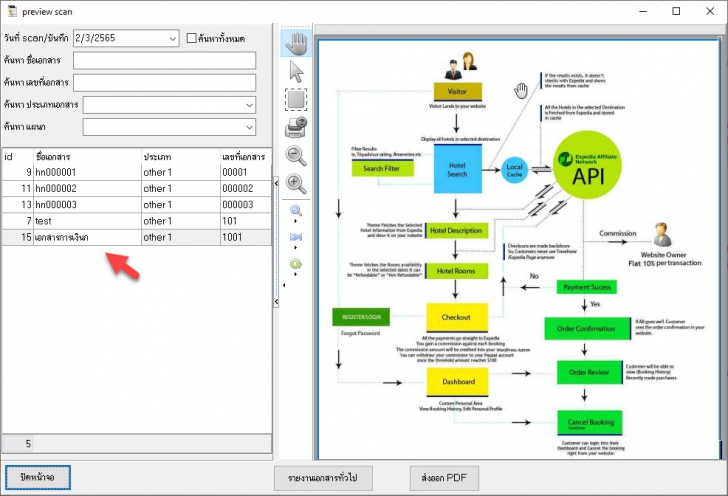Sort by the ประเภท column header
Screen dimensions: 728x496
tap(180, 157)
